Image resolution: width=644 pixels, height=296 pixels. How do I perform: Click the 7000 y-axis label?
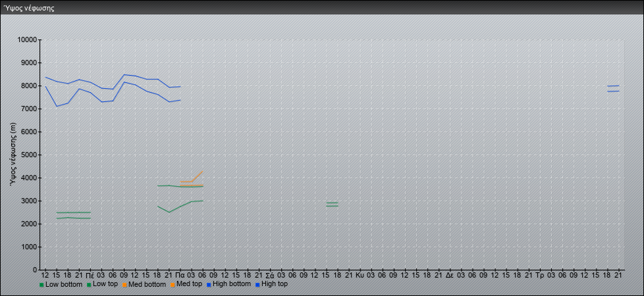[29, 109]
